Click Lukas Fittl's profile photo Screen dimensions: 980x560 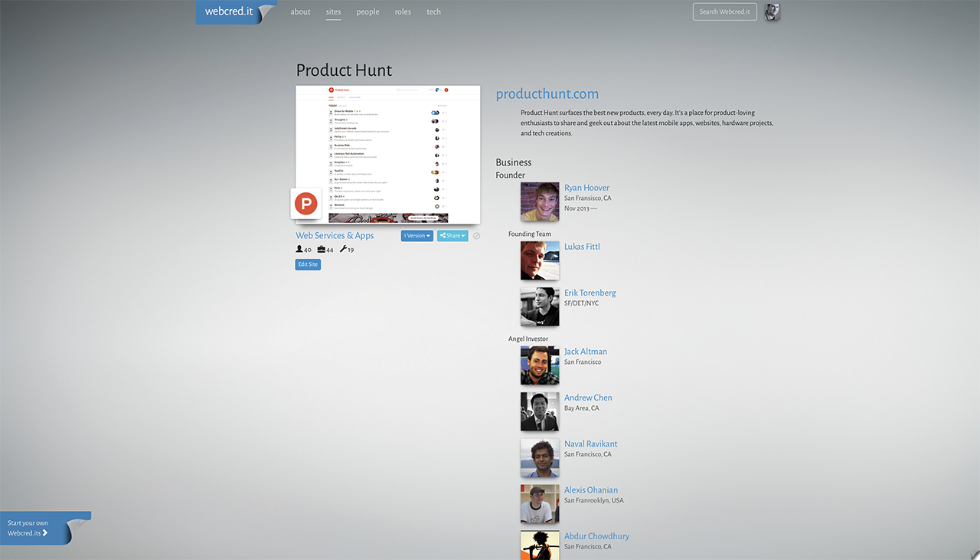pos(539,260)
